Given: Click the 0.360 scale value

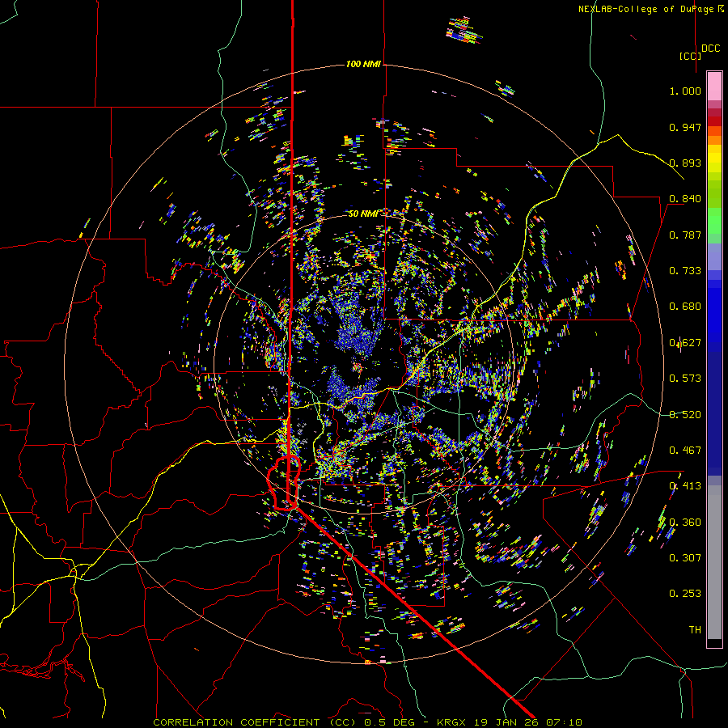Looking at the screenshot, I should (685, 523).
